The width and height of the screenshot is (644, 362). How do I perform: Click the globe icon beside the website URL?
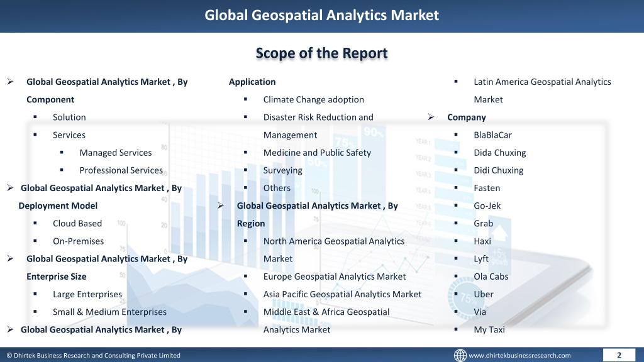tap(460, 355)
